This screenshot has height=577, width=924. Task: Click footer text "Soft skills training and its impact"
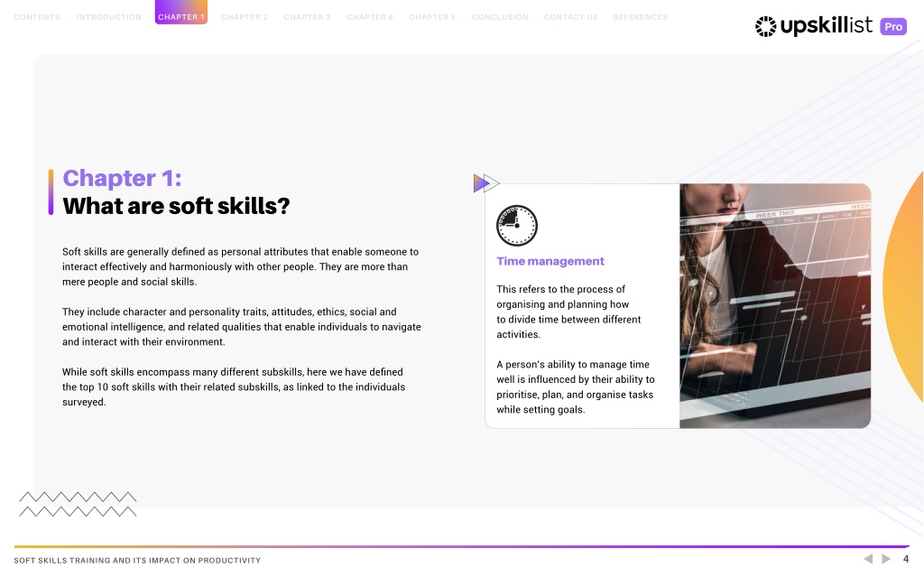pos(137,561)
